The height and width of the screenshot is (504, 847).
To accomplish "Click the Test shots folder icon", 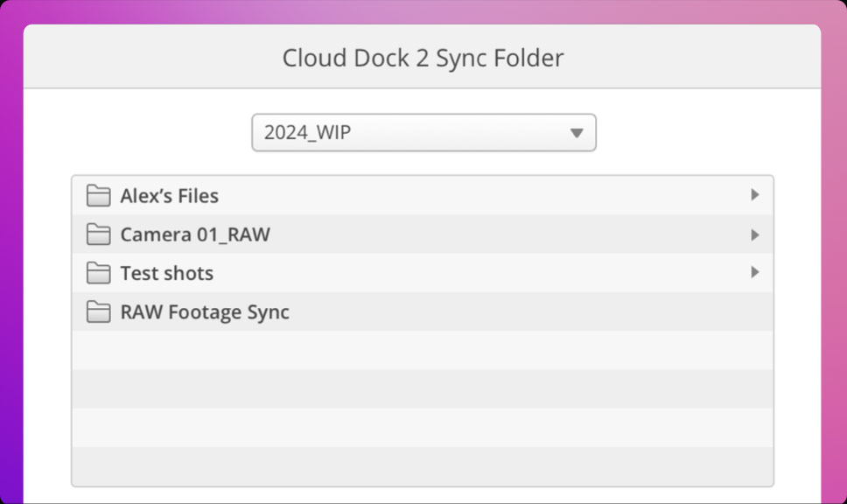I will click(x=98, y=272).
